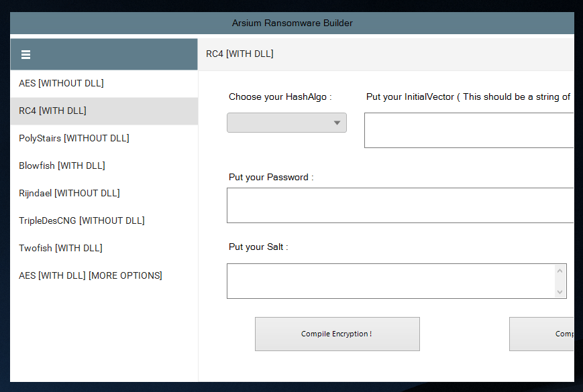Image resolution: width=583 pixels, height=392 pixels.
Task: Choose PolyStairs [WITHOUT DLL] encryption
Action: click(x=74, y=138)
